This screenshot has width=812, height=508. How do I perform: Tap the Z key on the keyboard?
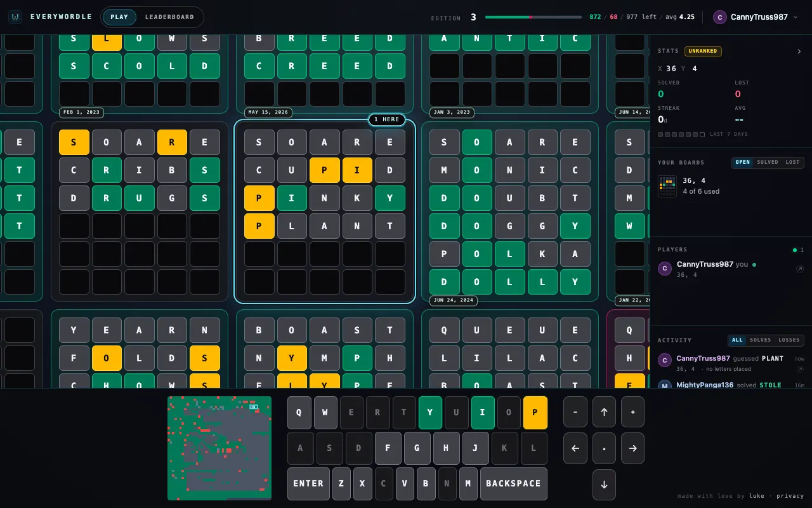click(341, 484)
